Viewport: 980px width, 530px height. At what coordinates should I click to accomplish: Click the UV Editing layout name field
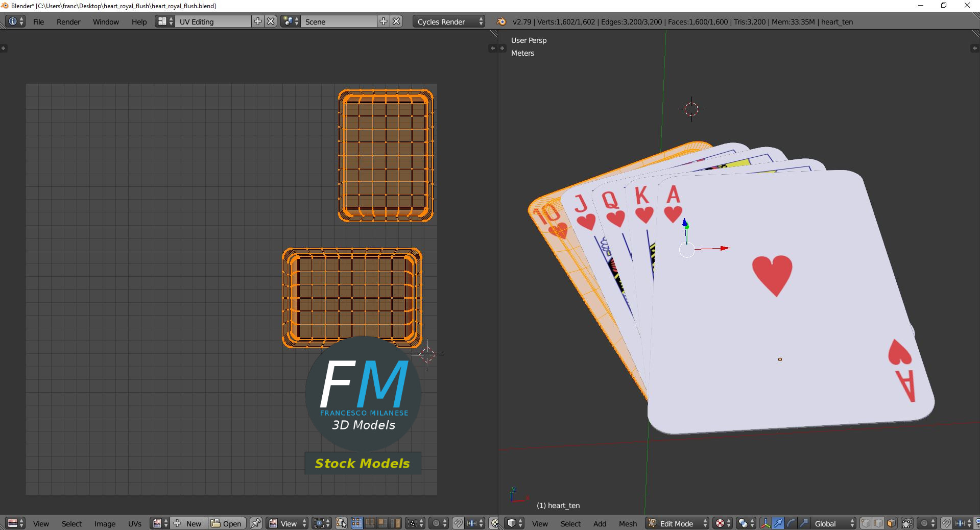click(213, 21)
